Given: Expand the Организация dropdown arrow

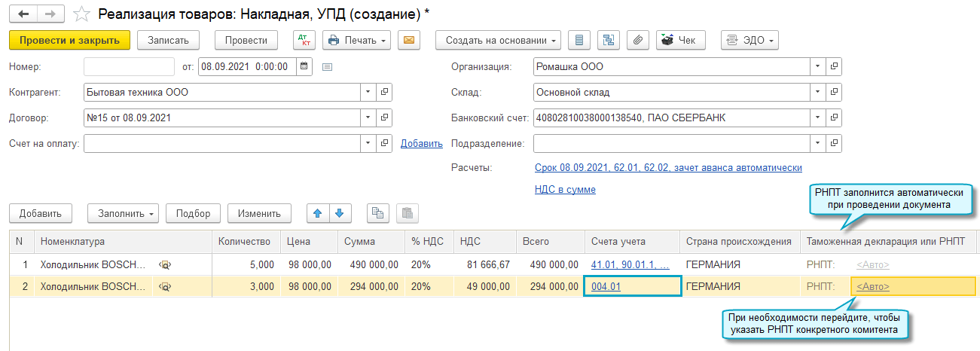Looking at the screenshot, I should click(x=817, y=66).
